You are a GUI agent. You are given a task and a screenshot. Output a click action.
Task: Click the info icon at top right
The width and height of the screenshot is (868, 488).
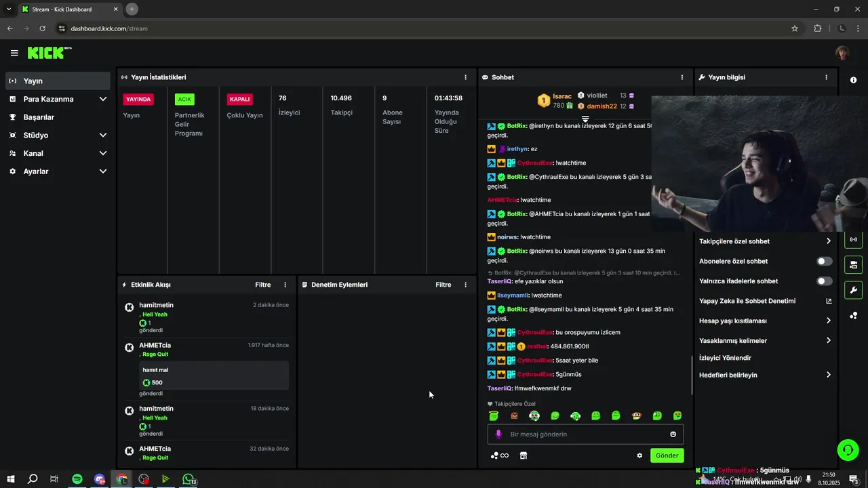click(x=853, y=81)
